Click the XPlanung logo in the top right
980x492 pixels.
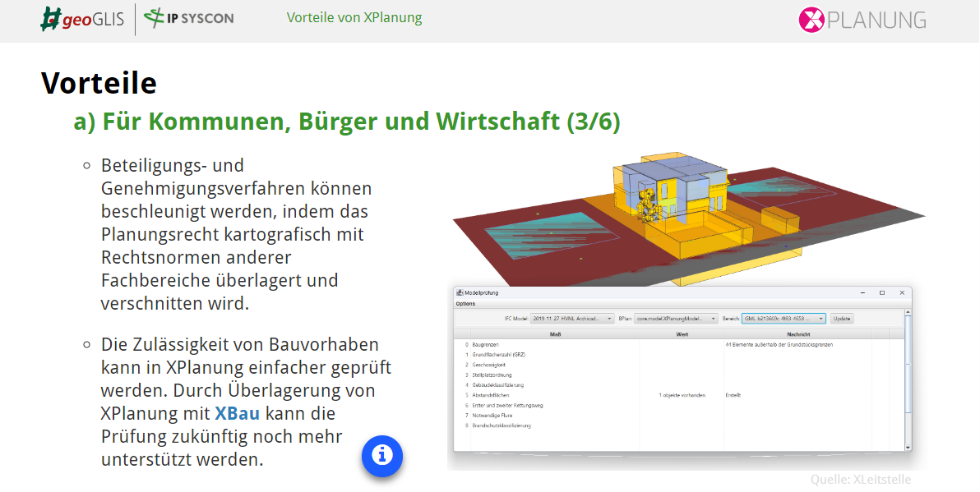click(x=862, y=21)
